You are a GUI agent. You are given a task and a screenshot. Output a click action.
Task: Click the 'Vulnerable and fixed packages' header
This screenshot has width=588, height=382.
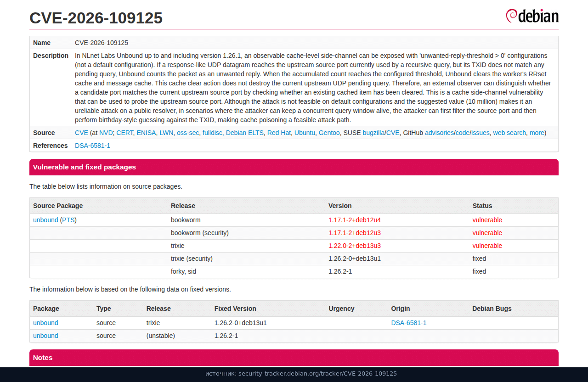(294, 167)
